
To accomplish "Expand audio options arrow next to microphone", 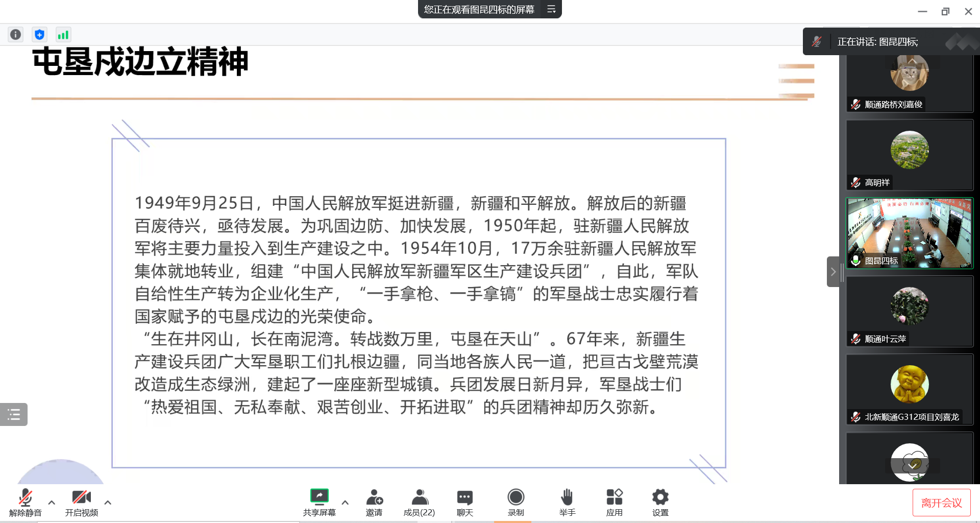I will (52, 503).
